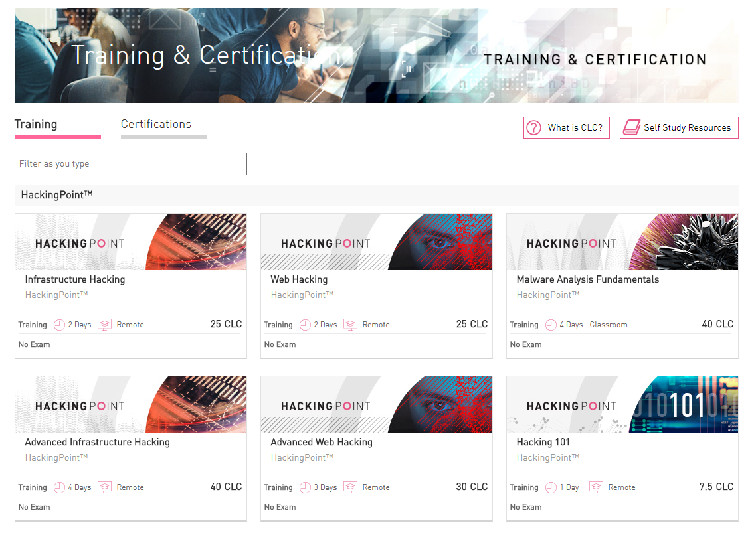Click the clock icon on Hacking 101 card
Screen dimensions: 756x533
point(551,487)
